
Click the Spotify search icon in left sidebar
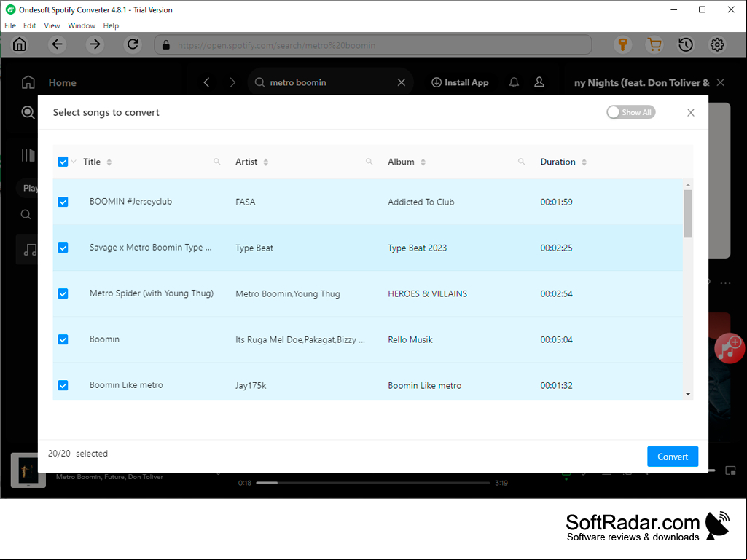(x=28, y=112)
